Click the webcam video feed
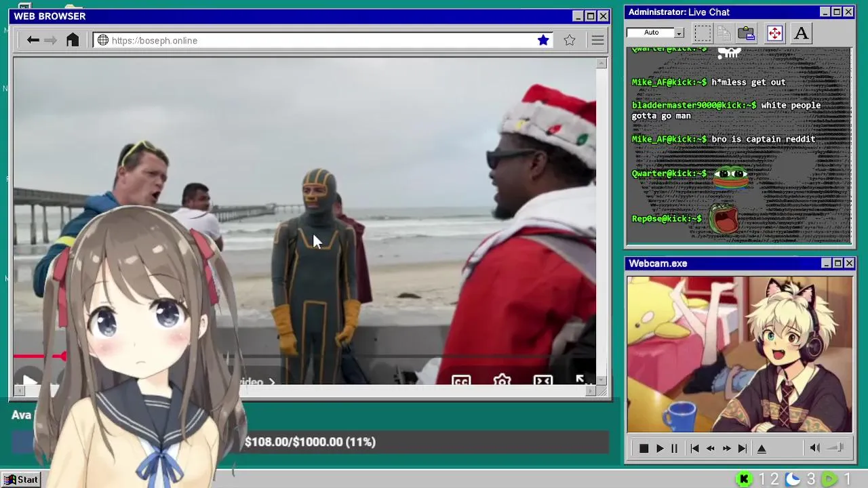Screen dimensions: 868x488 [x=740, y=354]
